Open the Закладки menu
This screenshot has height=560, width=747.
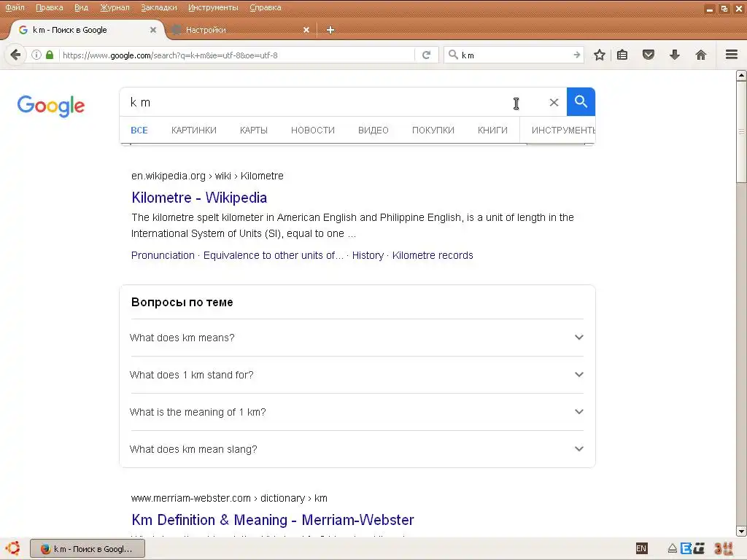tap(158, 7)
